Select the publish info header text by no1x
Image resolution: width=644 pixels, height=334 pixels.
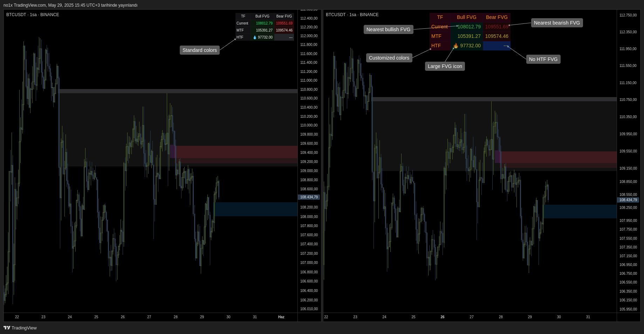(70, 5)
